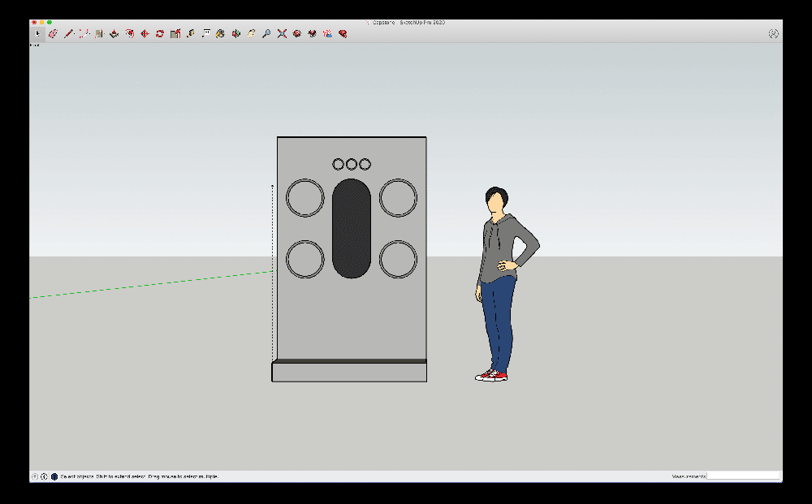
Task: Click the geo-location status icon
Action: tap(35, 476)
